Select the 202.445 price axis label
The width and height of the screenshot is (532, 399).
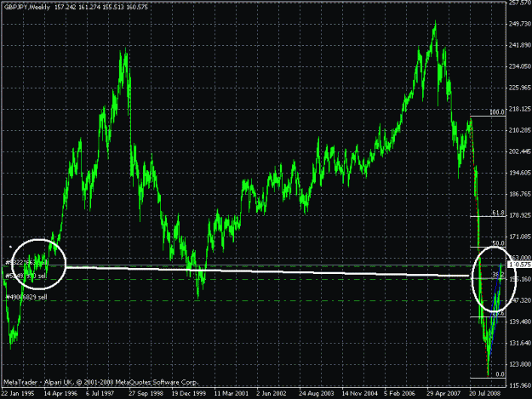coord(519,151)
